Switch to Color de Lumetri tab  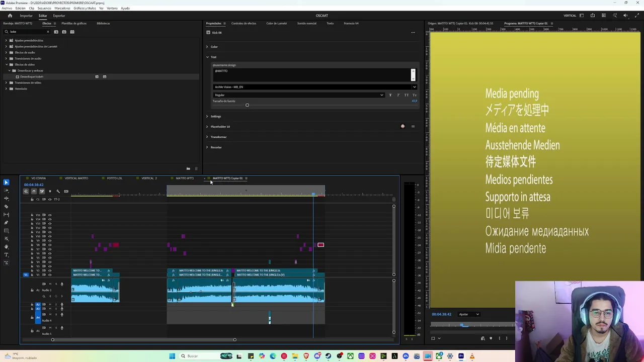click(x=277, y=23)
